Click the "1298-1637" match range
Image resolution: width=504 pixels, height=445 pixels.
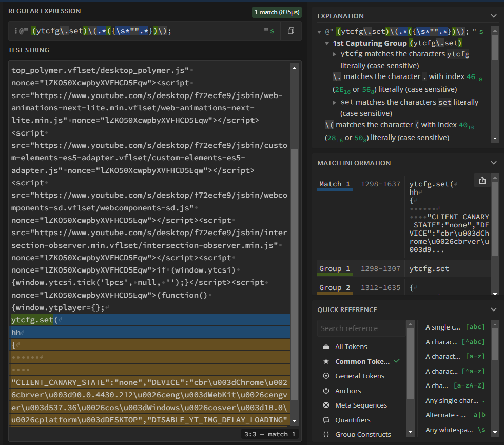[x=381, y=184]
